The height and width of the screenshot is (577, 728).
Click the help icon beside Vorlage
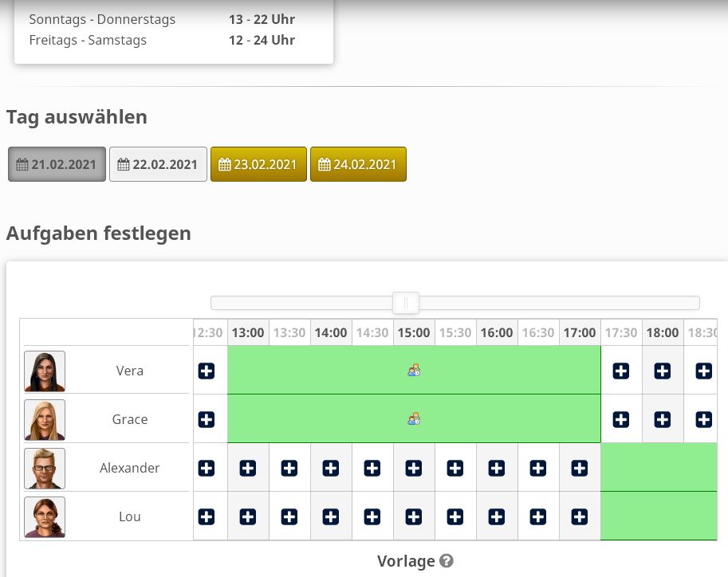[447, 561]
